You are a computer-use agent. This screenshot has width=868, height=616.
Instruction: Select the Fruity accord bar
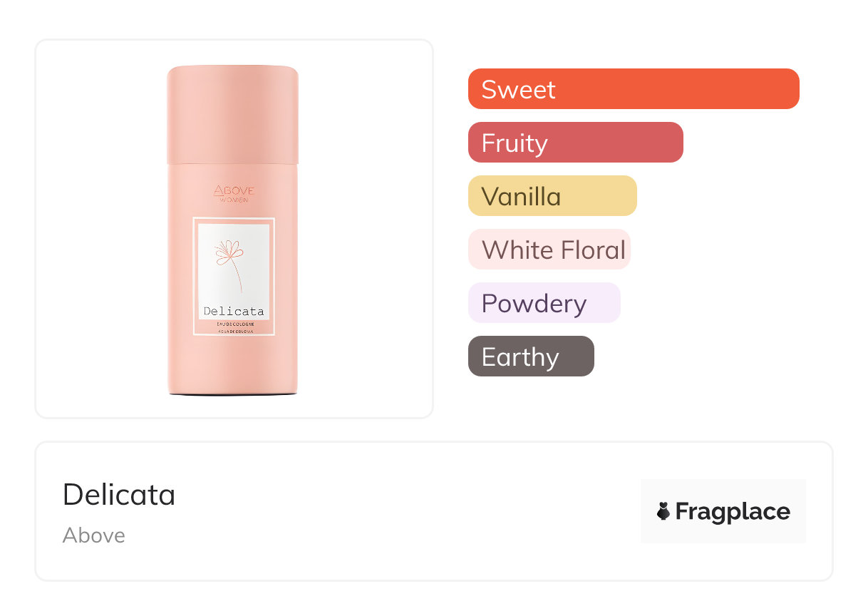[575, 143]
